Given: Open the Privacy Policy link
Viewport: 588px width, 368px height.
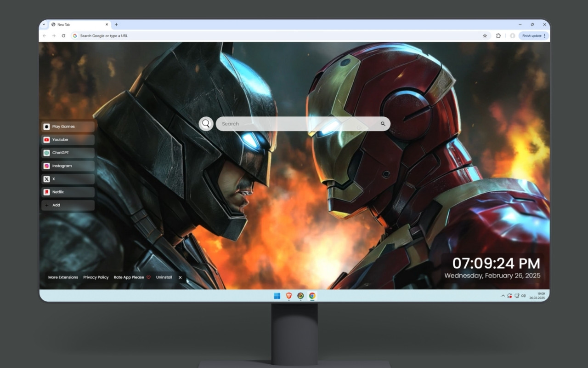Looking at the screenshot, I should [96, 277].
